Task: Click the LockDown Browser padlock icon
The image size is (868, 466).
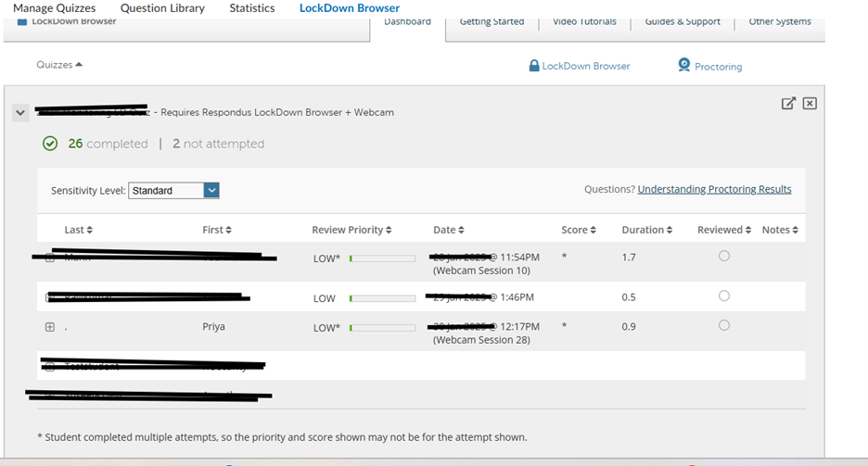Action: [534, 66]
